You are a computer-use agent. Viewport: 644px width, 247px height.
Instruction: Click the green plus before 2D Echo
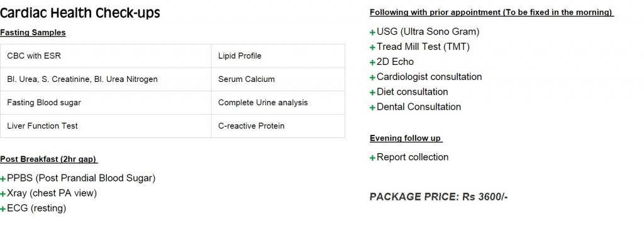point(372,62)
